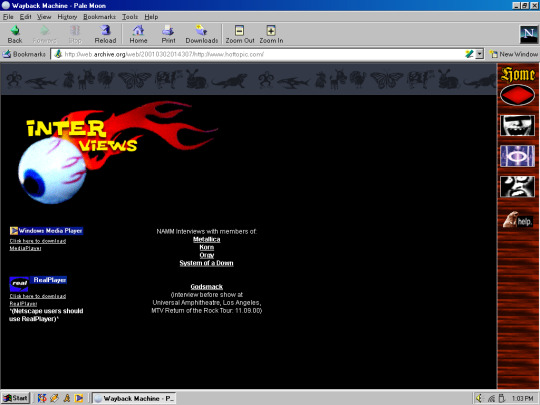Click the system tray clock 1:03 PM
This screenshot has height=405, width=540.
[522, 398]
